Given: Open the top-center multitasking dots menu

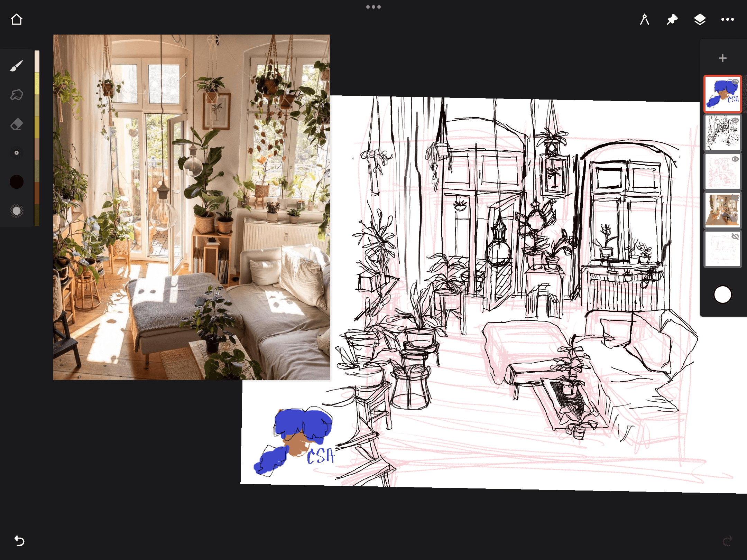Looking at the screenshot, I should click(x=373, y=7).
